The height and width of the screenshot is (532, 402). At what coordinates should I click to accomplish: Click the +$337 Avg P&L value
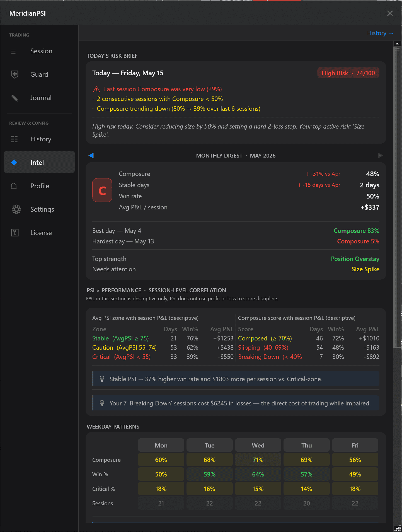tap(370, 207)
